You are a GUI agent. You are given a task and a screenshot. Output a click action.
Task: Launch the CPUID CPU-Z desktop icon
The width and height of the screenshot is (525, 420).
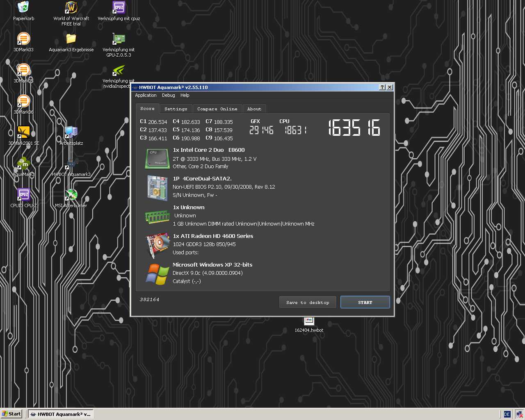coord(23,194)
